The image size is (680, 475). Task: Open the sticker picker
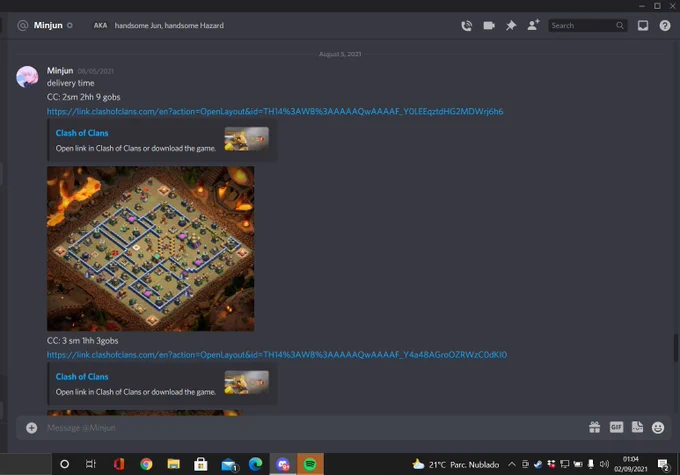coord(637,427)
